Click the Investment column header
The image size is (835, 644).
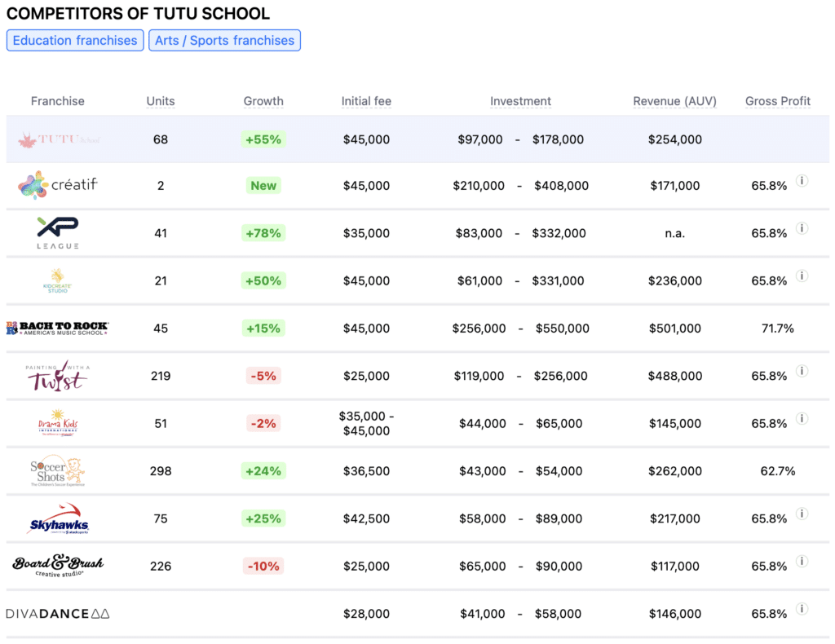[520, 101]
